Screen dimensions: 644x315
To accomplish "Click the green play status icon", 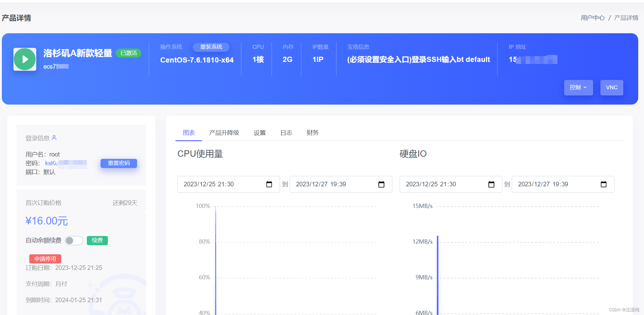I will click(x=25, y=59).
